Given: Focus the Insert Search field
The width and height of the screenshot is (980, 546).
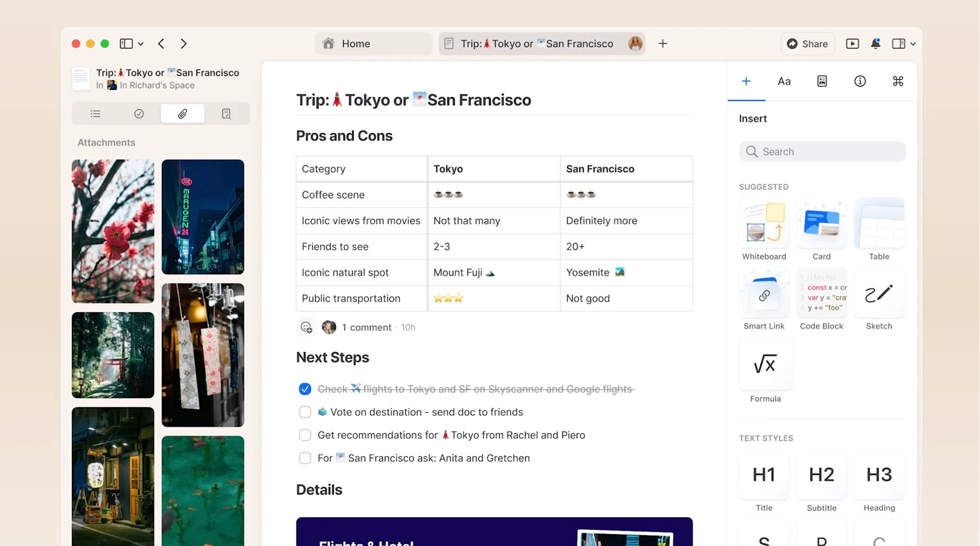Looking at the screenshot, I should pos(822,152).
